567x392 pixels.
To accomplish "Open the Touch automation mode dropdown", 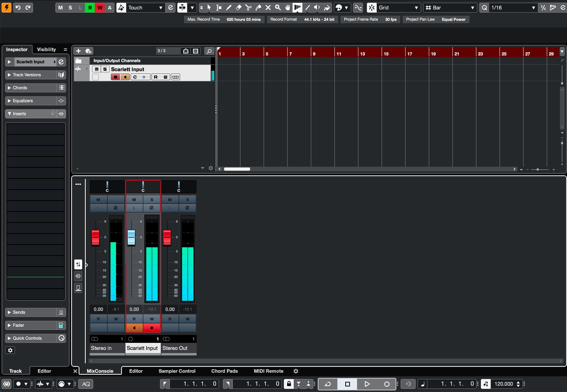I will pos(161,8).
